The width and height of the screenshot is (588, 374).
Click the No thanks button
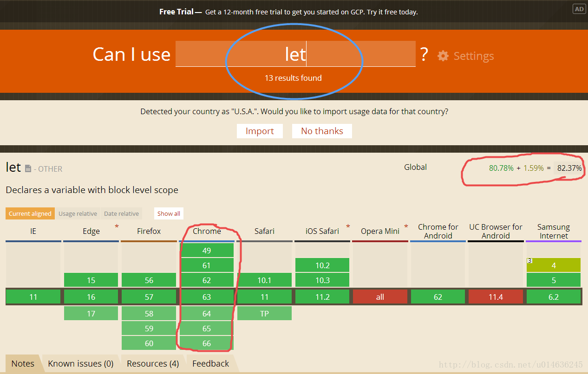(322, 131)
